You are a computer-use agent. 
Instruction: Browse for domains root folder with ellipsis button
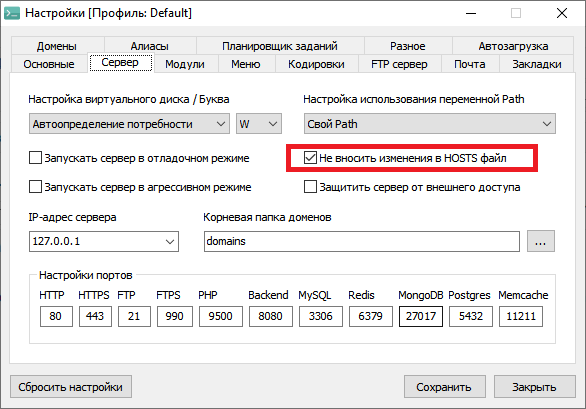540,241
